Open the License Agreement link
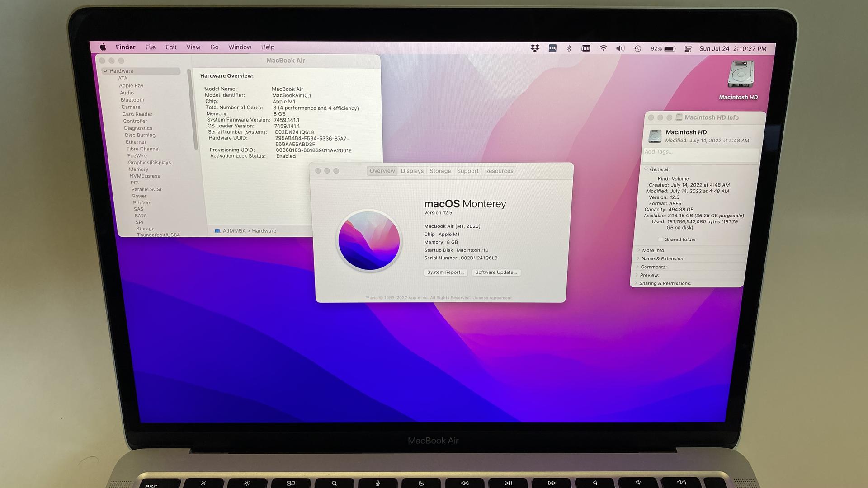868x488 pixels. [492, 298]
